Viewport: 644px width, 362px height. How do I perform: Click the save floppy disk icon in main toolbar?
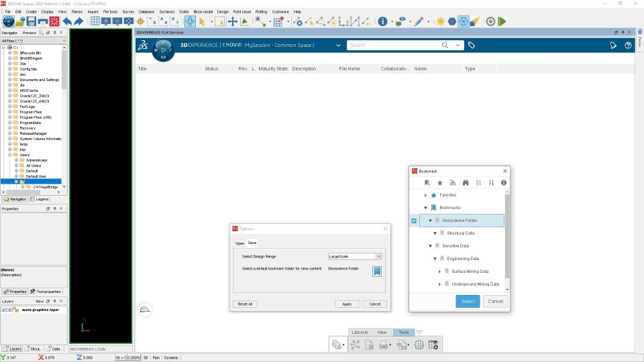click(32, 21)
